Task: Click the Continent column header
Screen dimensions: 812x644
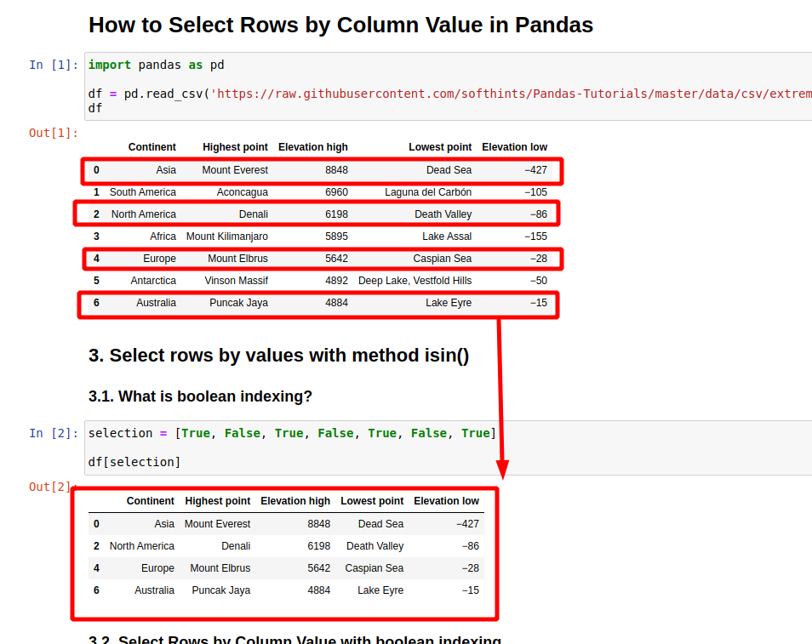Action: (x=152, y=147)
